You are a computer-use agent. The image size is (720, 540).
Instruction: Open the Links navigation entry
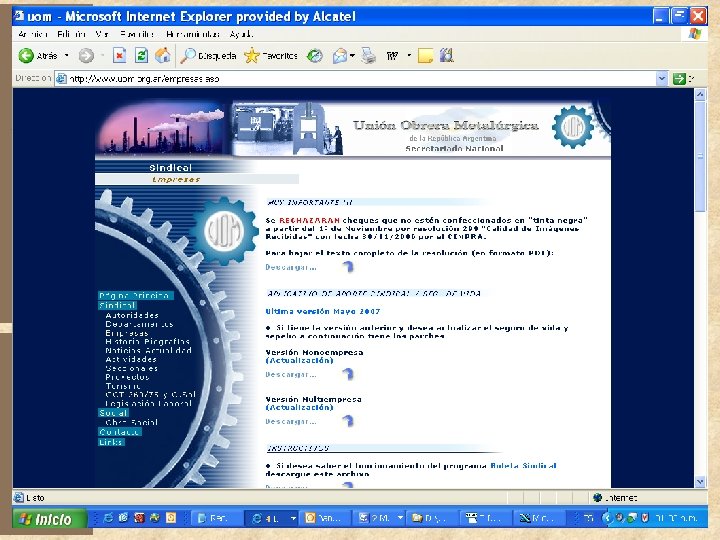pyautogui.click(x=111, y=442)
